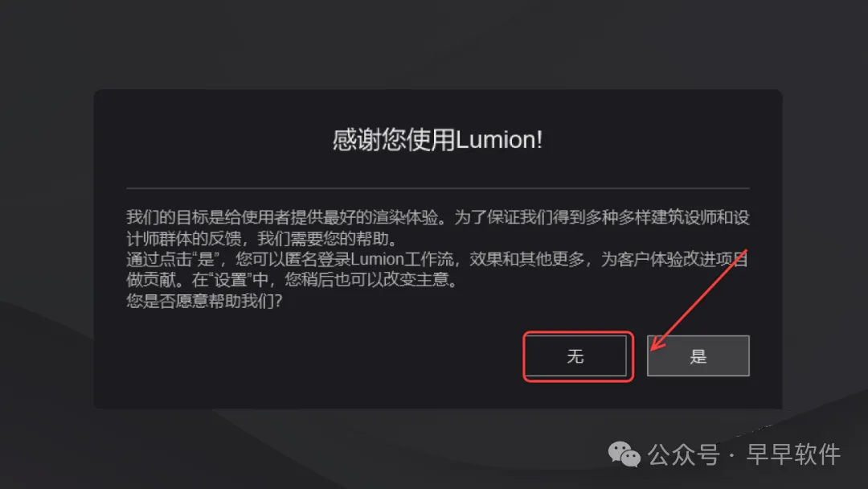The width and height of the screenshot is (868, 489).
Task: Click the line starting 做贡献
Action: pos(293,280)
